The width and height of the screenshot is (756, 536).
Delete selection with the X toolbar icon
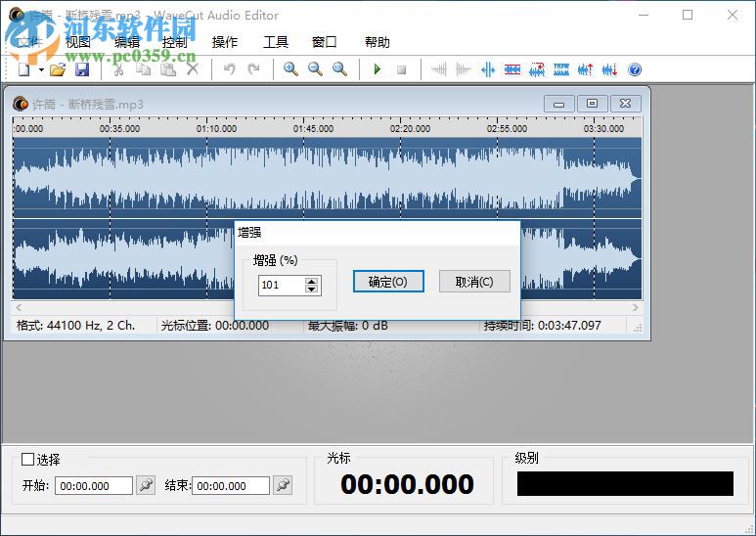[x=193, y=69]
